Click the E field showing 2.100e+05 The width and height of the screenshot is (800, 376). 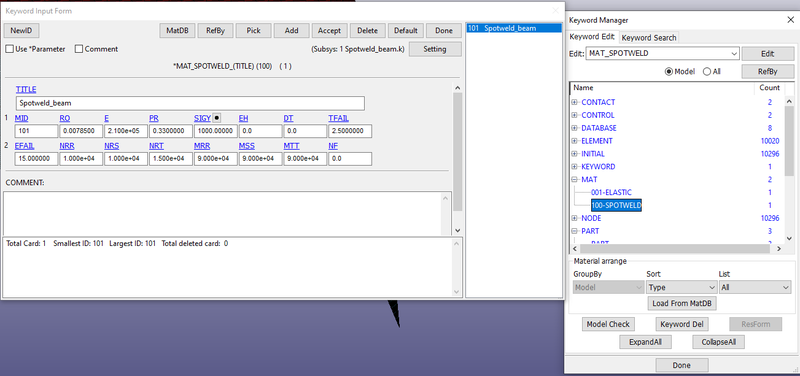[x=126, y=131]
